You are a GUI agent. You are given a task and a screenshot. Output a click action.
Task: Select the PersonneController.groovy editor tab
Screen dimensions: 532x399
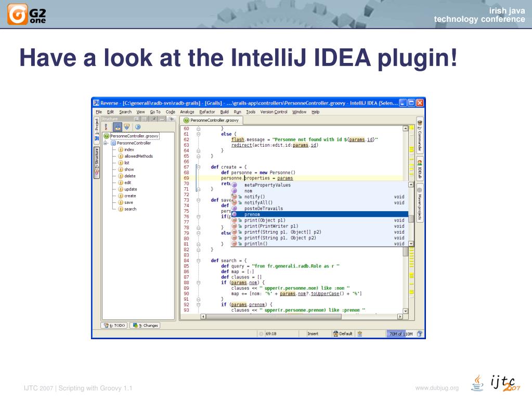click(x=211, y=120)
